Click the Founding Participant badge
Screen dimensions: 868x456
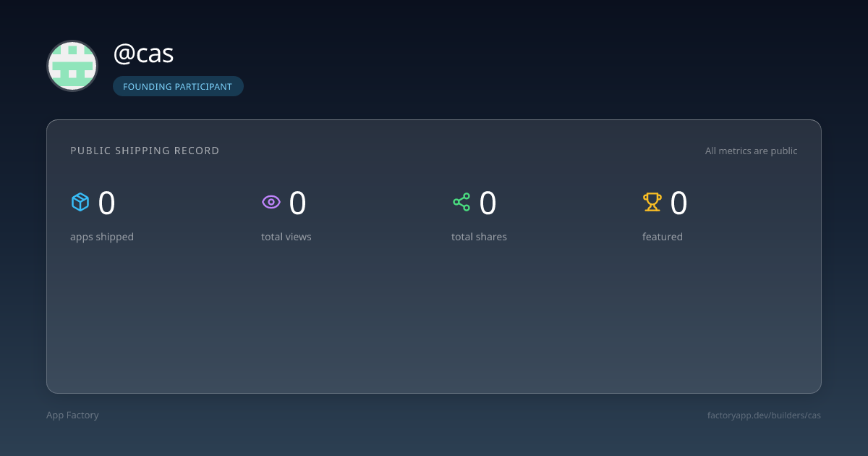[178, 86]
